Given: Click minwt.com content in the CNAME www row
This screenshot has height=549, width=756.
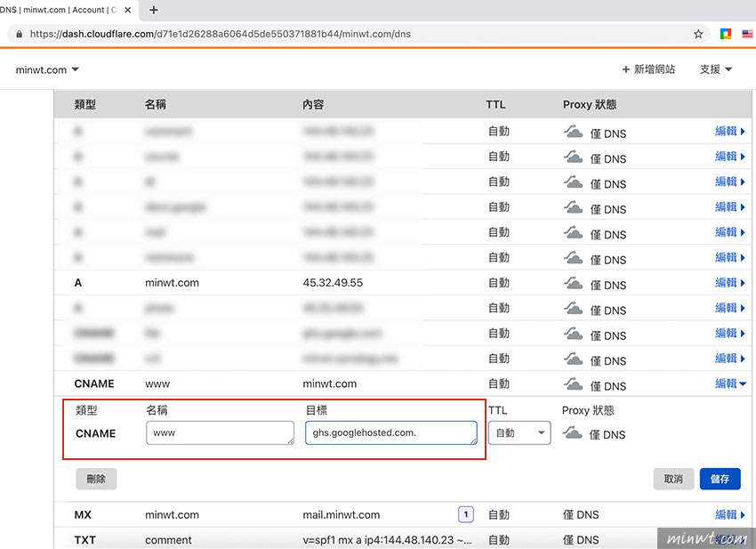Looking at the screenshot, I should coord(330,384).
